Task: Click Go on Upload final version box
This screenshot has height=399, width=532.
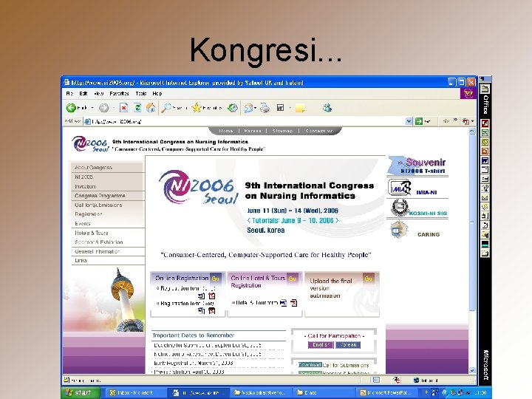Action: 369,279
